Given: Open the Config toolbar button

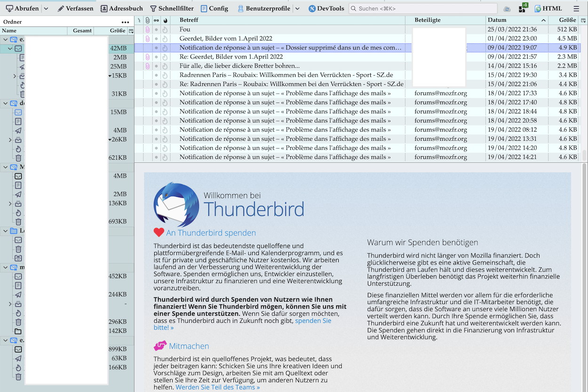Looking at the screenshot, I should [214, 8].
